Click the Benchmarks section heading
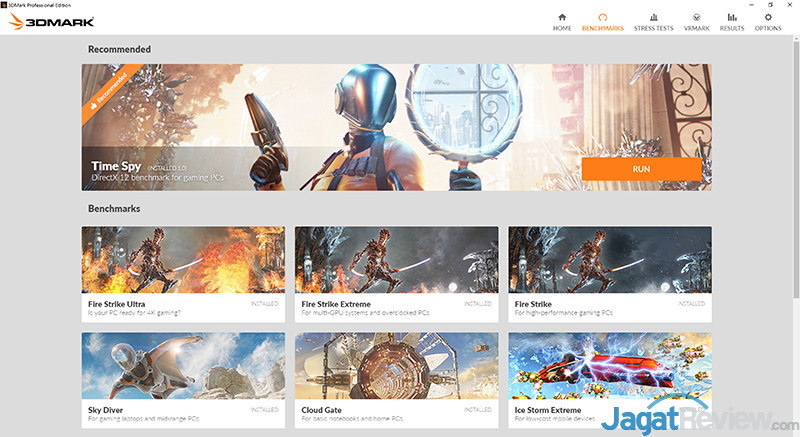800x437 pixels. [x=114, y=209]
